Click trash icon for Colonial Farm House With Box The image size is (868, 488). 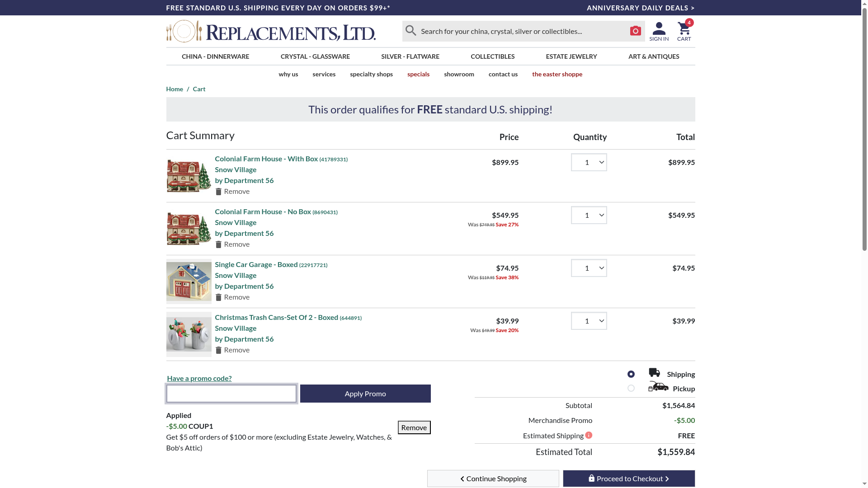[218, 192]
